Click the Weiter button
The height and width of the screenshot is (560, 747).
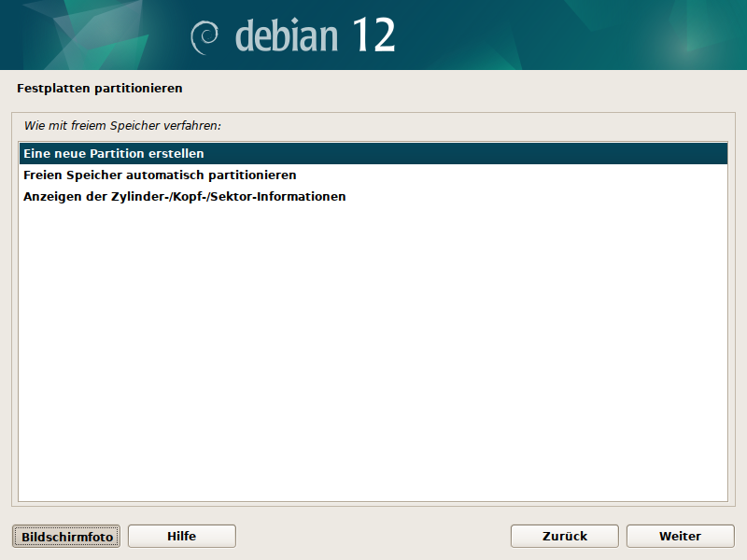(680, 536)
